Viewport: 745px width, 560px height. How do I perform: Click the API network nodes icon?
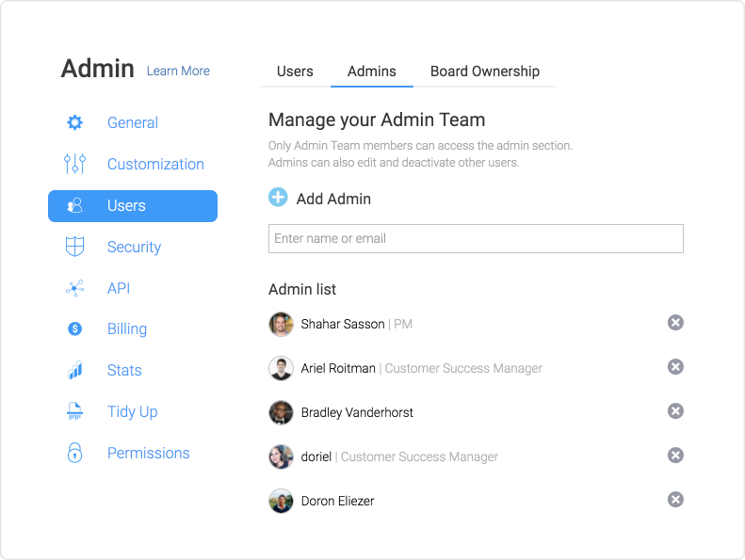[74, 288]
